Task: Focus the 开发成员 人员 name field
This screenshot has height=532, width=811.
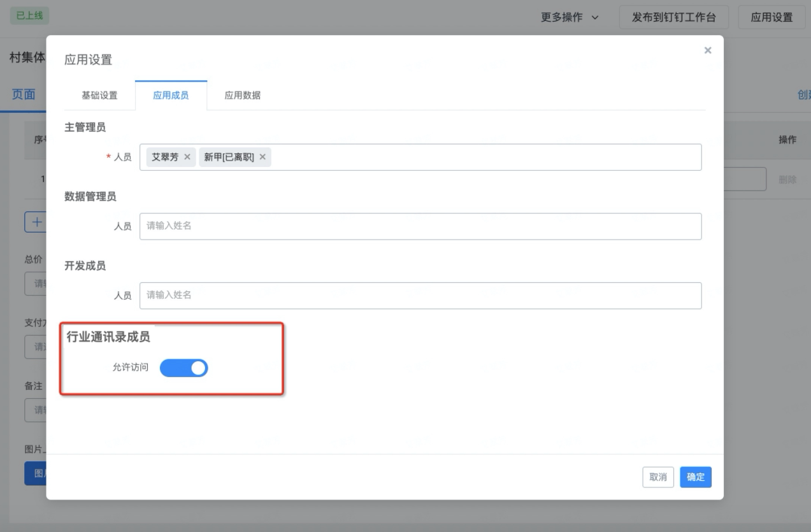Action: point(420,296)
